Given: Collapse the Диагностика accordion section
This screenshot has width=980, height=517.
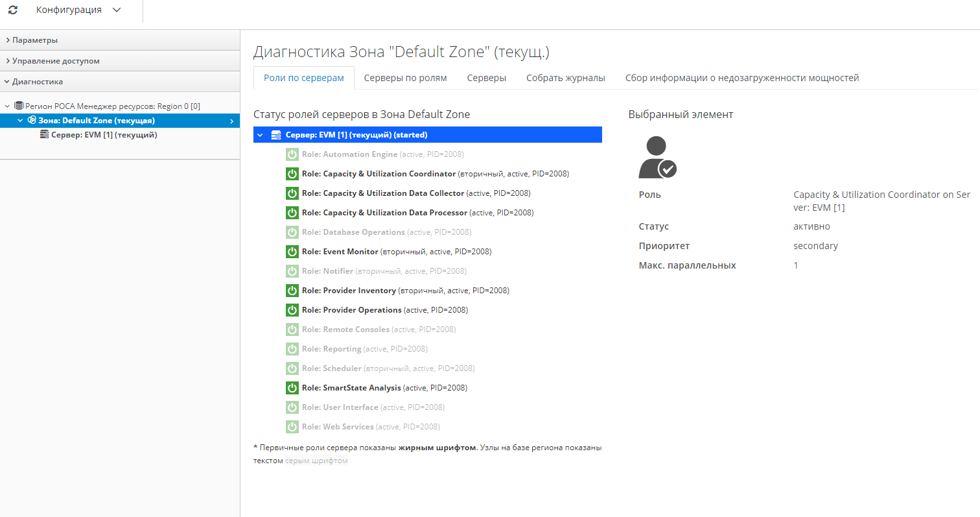Looking at the screenshot, I should click(37, 82).
